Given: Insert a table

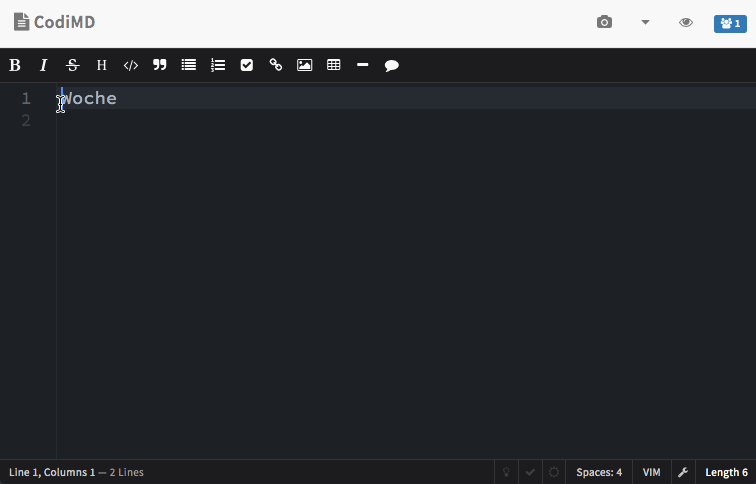Looking at the screenshot, I should pos(334,65).
